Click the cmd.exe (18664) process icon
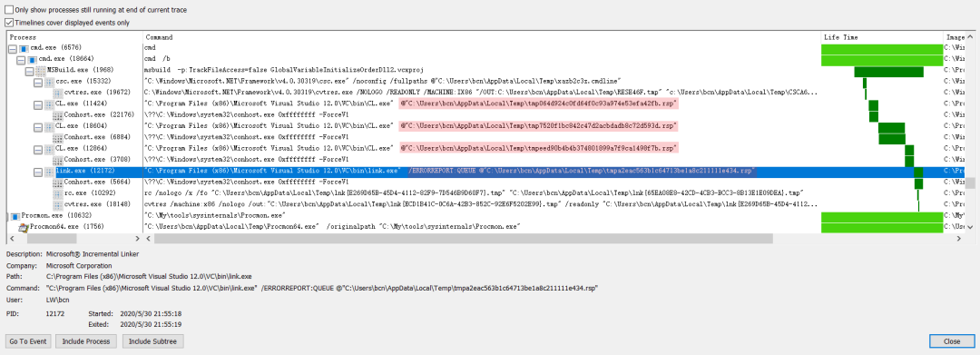 click(33, 59)
